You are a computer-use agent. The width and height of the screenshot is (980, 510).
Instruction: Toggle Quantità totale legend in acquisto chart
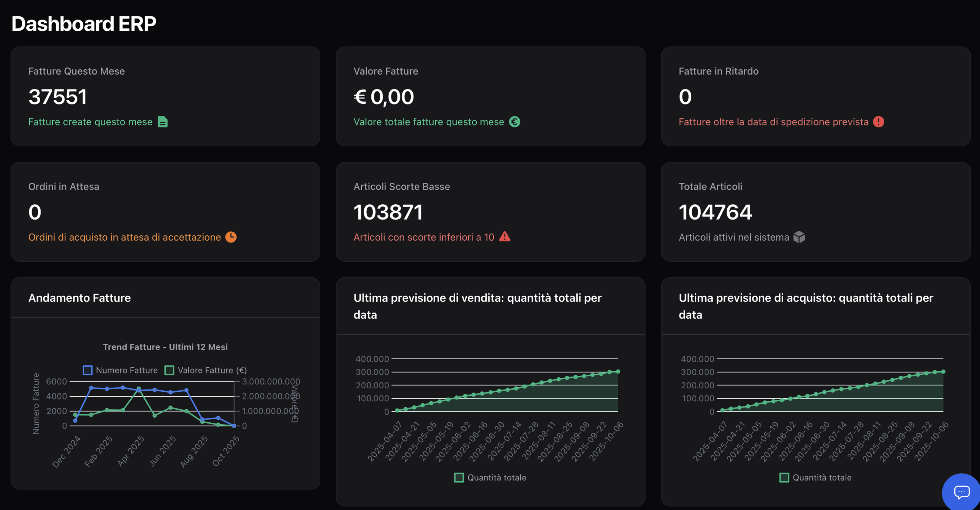(x=815, y=477)
